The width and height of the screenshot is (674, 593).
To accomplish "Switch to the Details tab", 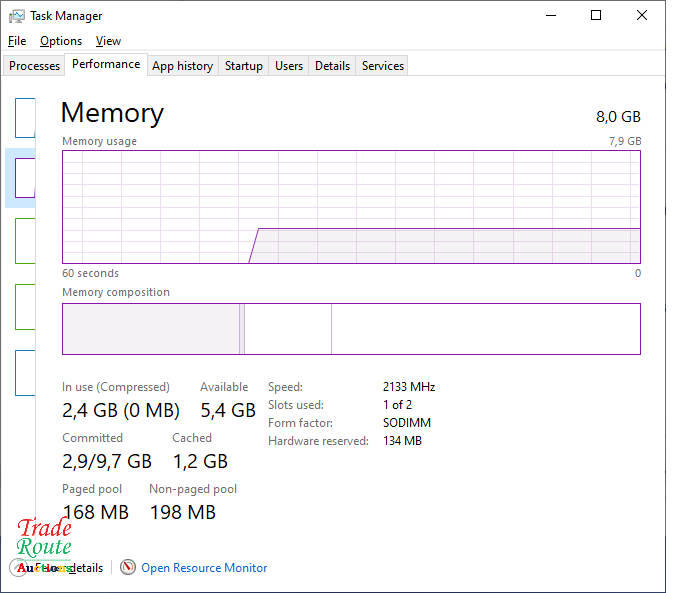I will [x=332, y=66].
